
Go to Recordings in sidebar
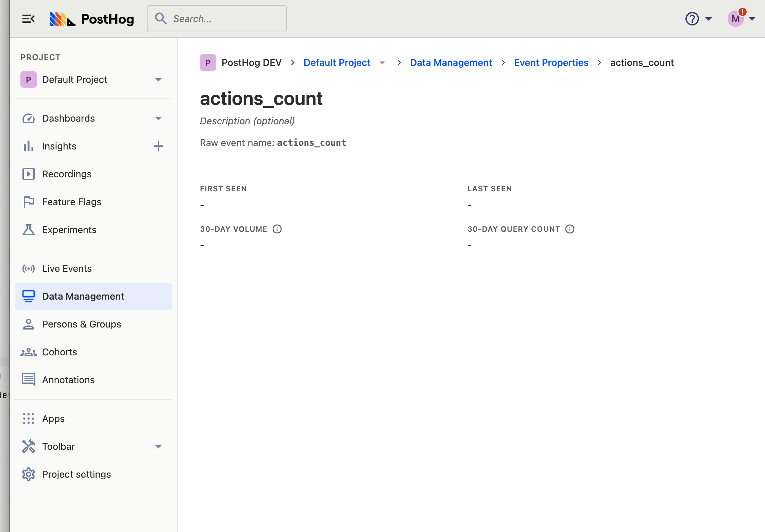[67, 174]
